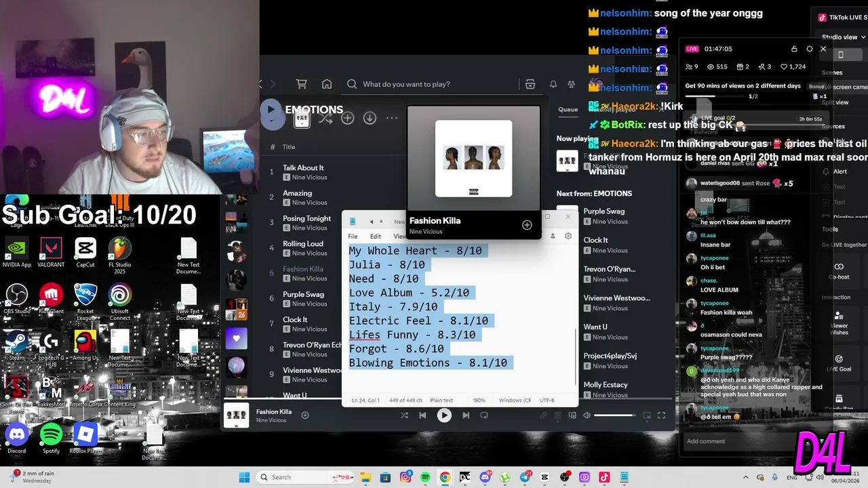This screenshot has width=868, height=488.
Task: Open Notepad File menu
Action: point(353,236)
